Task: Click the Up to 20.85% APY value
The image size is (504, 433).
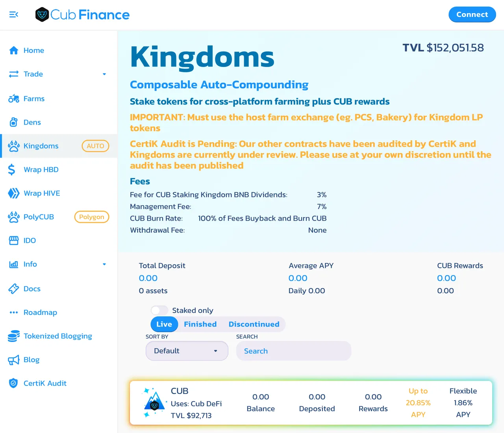Action: (x=418, y=403)
